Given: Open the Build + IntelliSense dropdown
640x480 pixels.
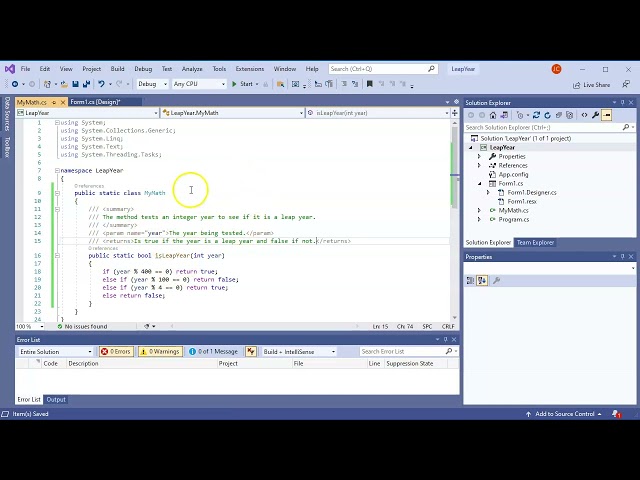Looking at the screenshot, I should pyautogui.click(x=298, y=351).
